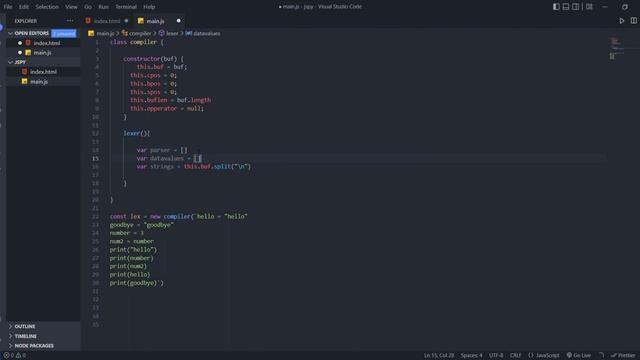Viewport: 640px width, 360px height.
Task: Click the dirty dot beside main.js in Open Editors
Action: (20, 53)
